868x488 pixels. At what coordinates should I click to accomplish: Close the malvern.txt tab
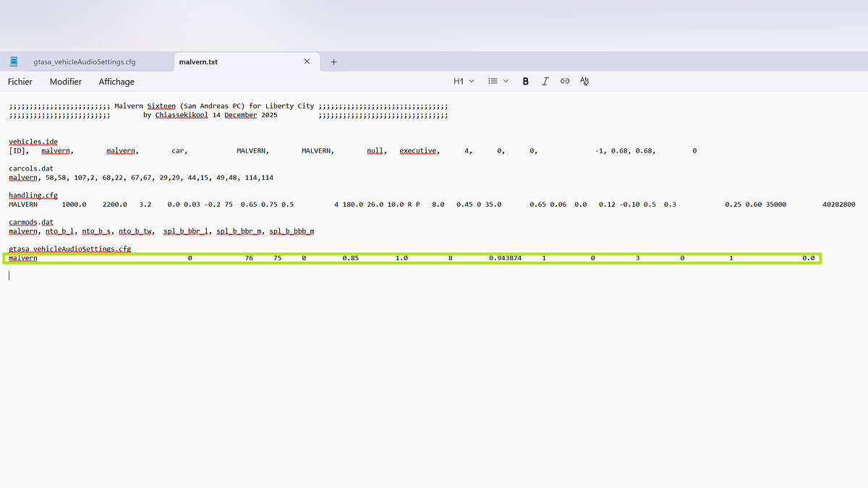point(307,62)
